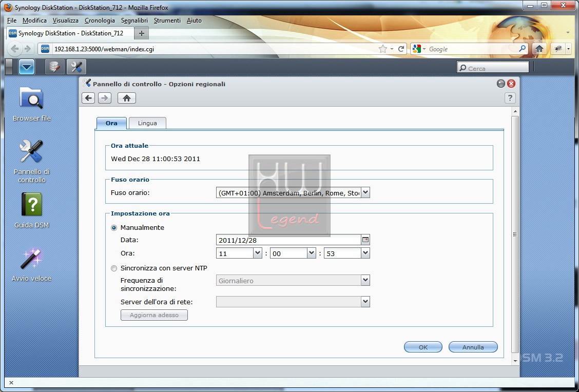579x392 pixels.
Task: Click Firefox back navigation button
Action: pos(15,49)
